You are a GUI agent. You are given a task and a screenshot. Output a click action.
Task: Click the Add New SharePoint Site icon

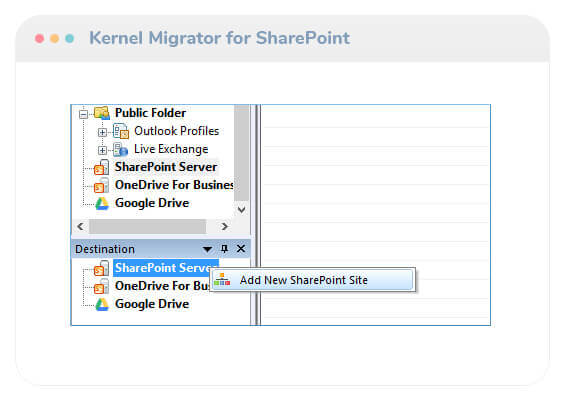(222, 280)
